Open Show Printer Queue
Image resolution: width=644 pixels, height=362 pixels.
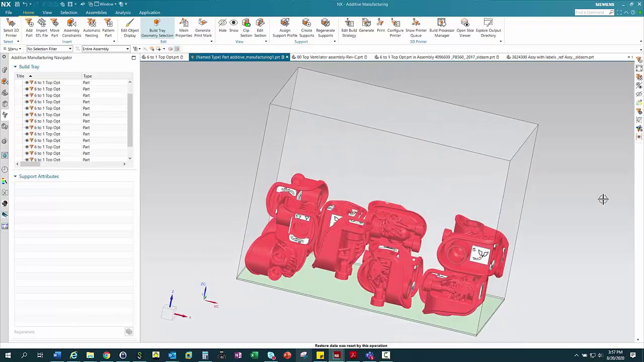pyautogui.click(x=416, y=28)
